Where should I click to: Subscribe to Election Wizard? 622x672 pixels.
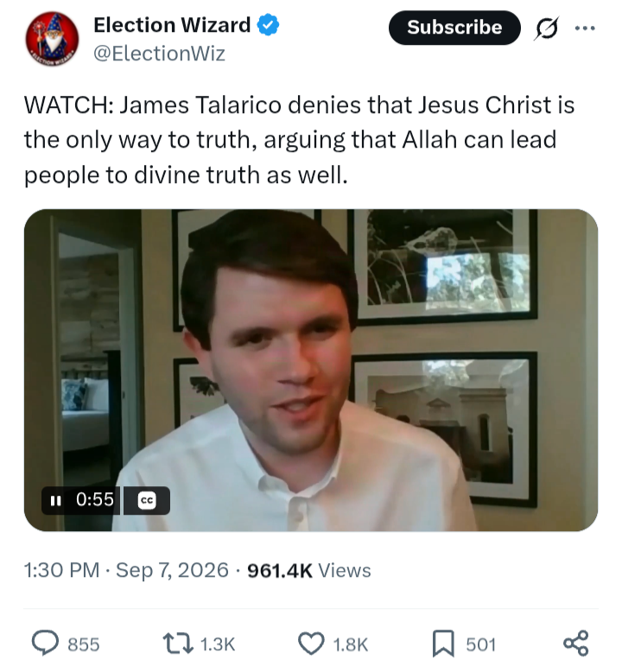pyautogui.click(x=454, y=28)
